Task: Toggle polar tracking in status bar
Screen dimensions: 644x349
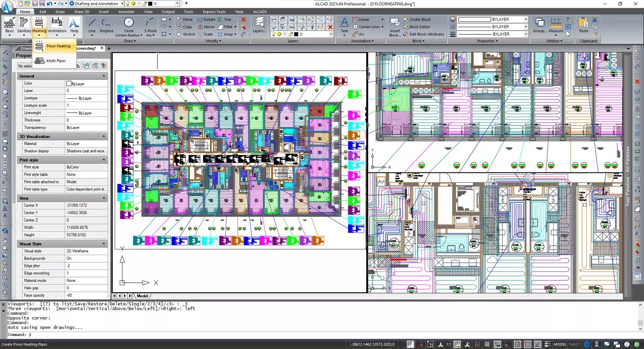Action: point(518,344)
